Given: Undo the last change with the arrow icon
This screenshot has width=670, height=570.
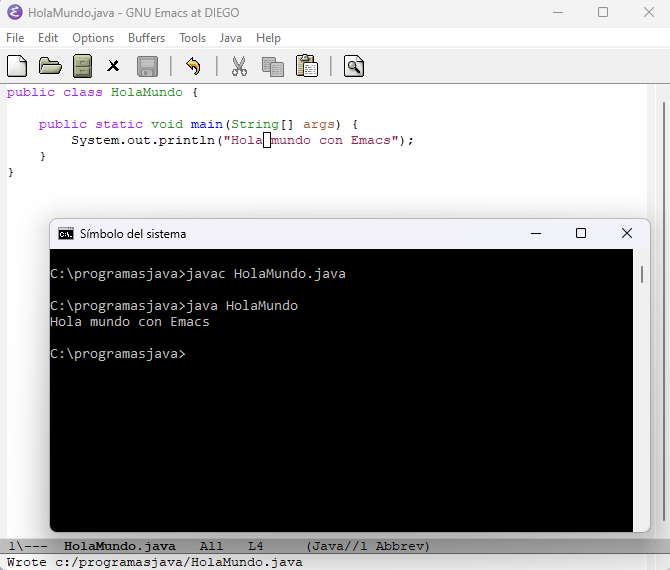Looking at the screenshot, I should [x=194, y=66].
